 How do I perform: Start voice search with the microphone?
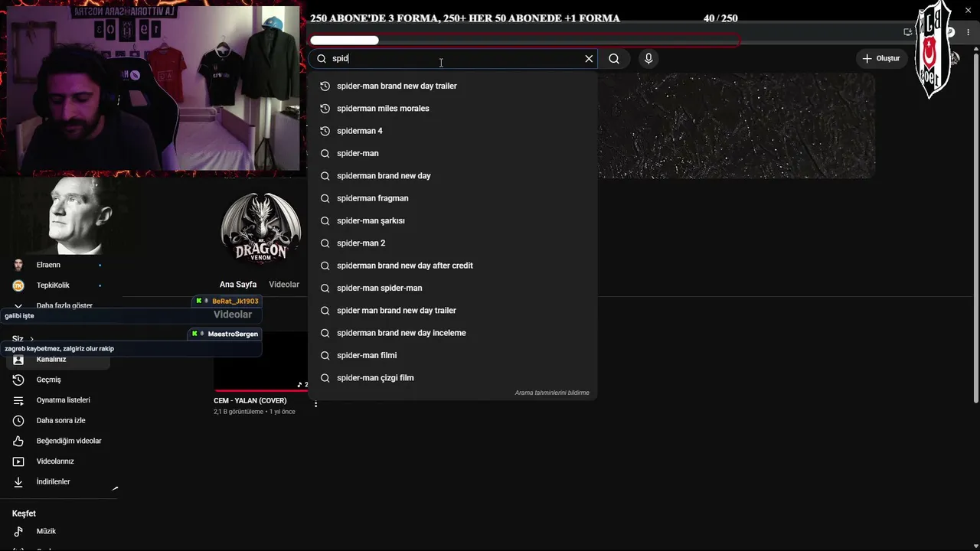(x=648, y=59)
